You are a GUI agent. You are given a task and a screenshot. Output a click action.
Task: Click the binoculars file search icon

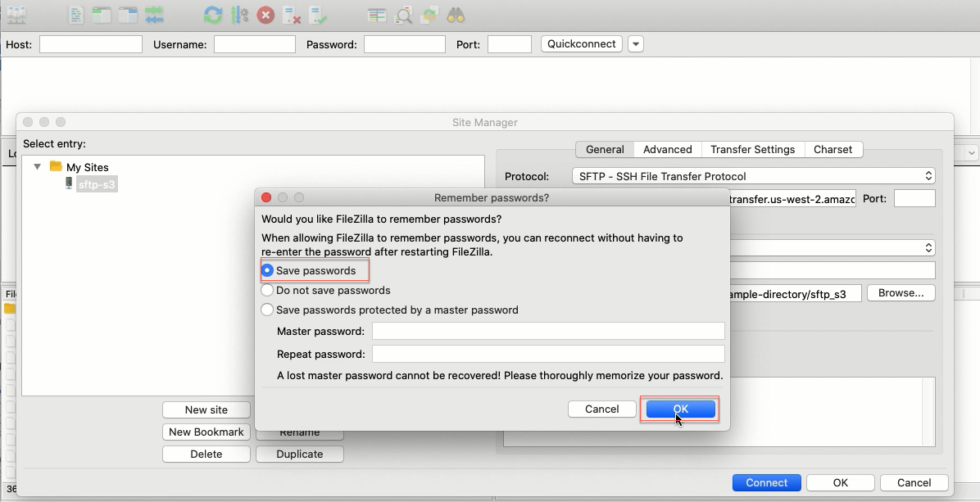(x=456, y=15)
